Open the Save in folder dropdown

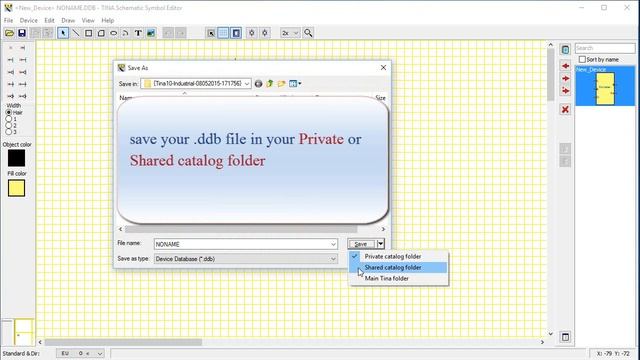coord(247,84)
